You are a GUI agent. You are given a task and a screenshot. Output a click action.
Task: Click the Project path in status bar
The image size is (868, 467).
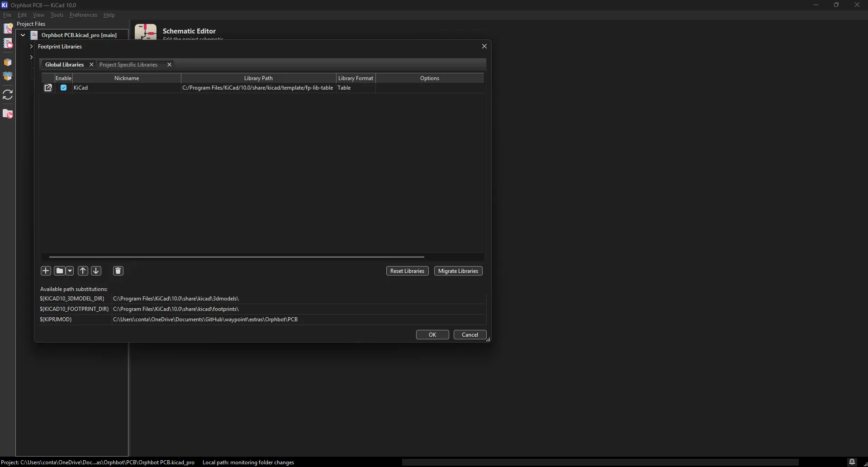pos(98,462)
